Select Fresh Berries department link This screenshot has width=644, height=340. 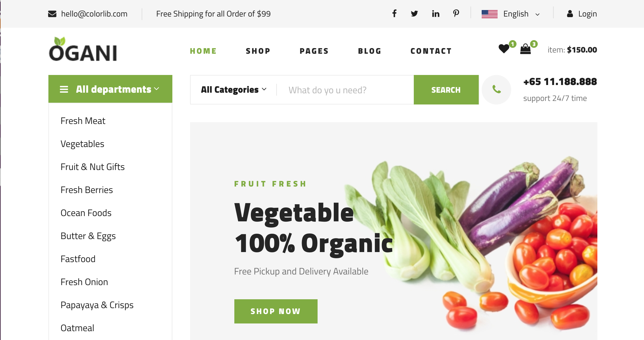click(87, 190)
